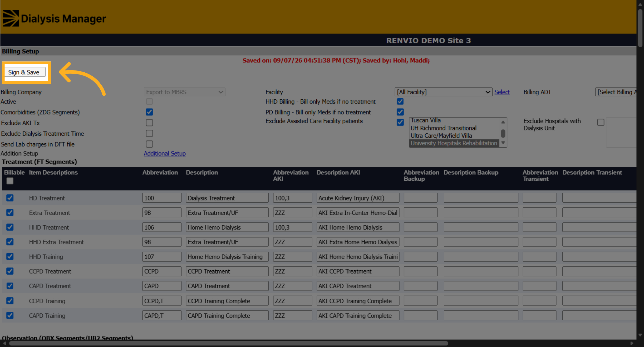Click page vertical scrollbar up arrow
The height and width of the screenshot is (347, 644).
coord(640,5)
